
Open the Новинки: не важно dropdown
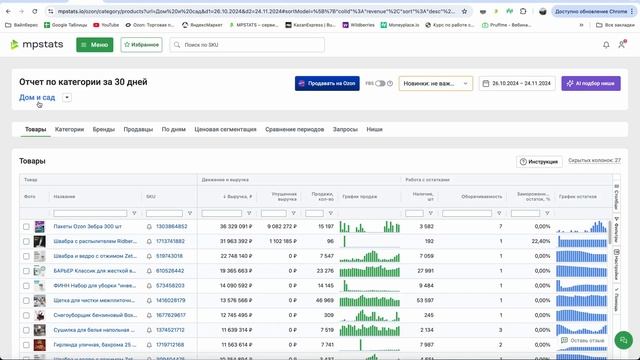(436, 83)
